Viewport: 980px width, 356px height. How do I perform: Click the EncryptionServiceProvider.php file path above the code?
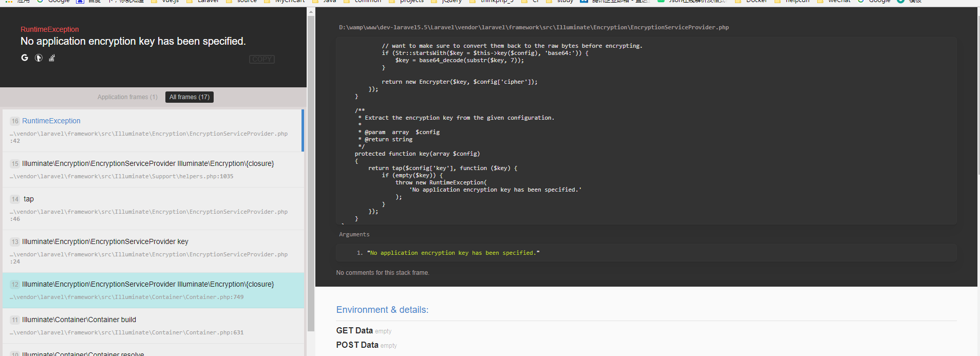coord(534,27)
